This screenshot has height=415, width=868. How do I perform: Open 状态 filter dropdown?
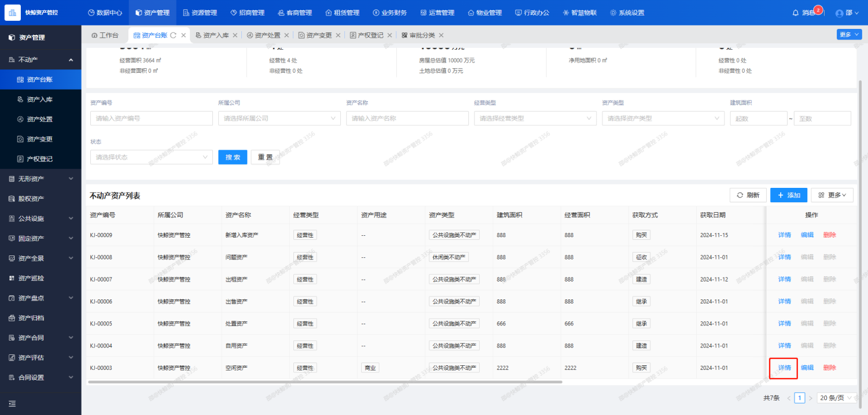[x=152, y=157]
